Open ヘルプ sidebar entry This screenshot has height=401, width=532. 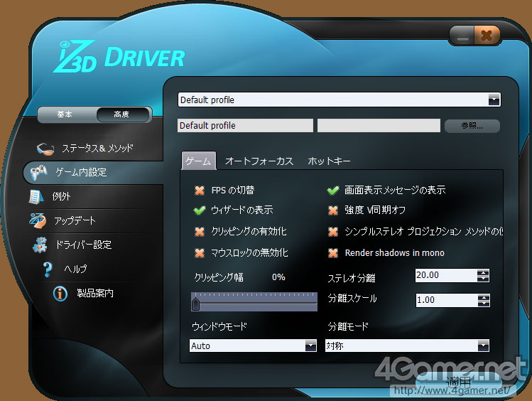(x=75, y=269)
